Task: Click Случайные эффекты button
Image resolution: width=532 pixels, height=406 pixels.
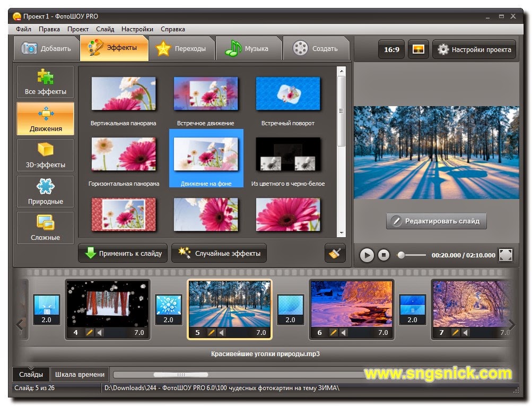Action: [219, 253]
